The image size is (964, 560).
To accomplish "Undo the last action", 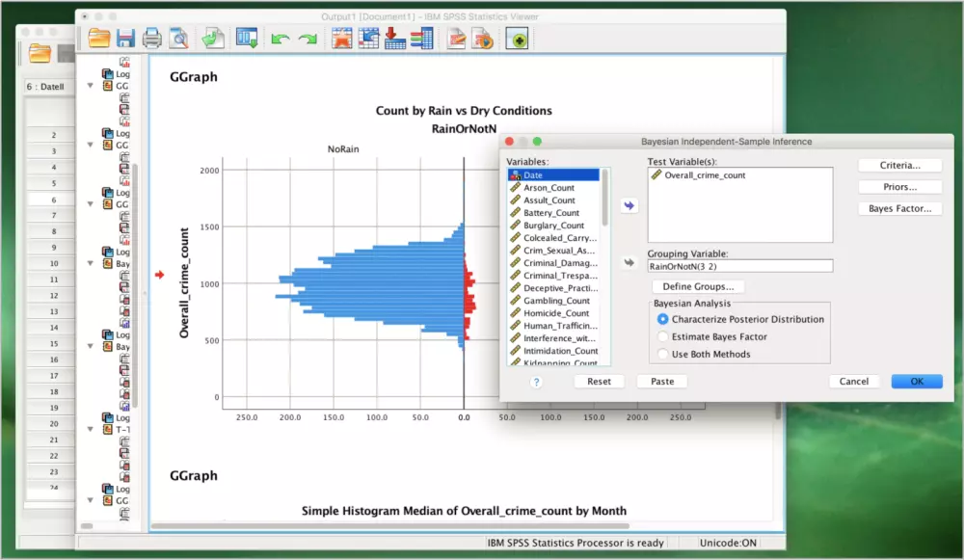I will click(x=280, y=39).
